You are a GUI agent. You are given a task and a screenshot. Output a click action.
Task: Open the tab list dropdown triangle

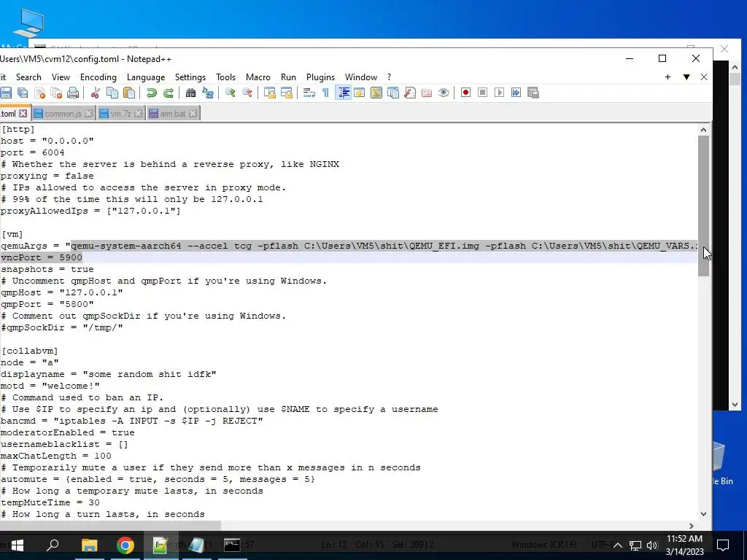click(x=686, y=77)
